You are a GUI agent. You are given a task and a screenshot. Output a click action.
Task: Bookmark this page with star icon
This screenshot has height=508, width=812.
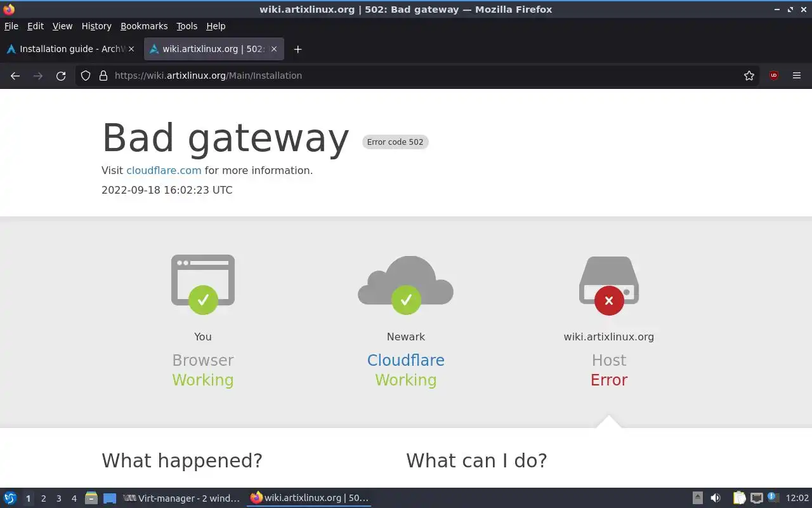point(749,76)
